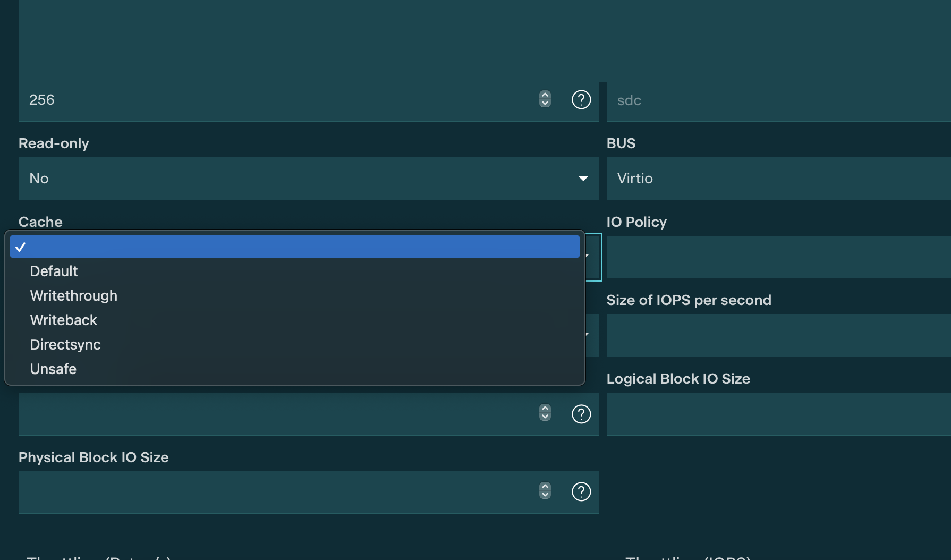This screenshot has height=560, width=951.
Task: Click stepper arrows in field above Physical Block label
Action: [x=545, y=412]
